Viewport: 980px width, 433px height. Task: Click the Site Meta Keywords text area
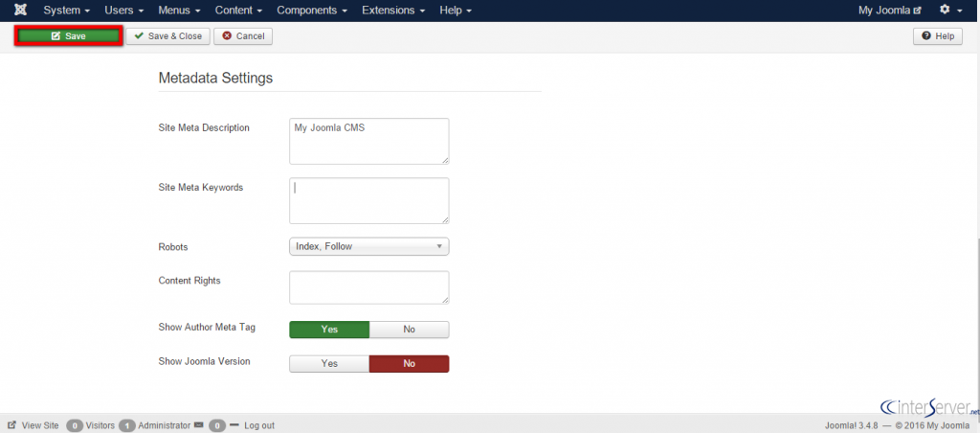(x=369, y=201)
